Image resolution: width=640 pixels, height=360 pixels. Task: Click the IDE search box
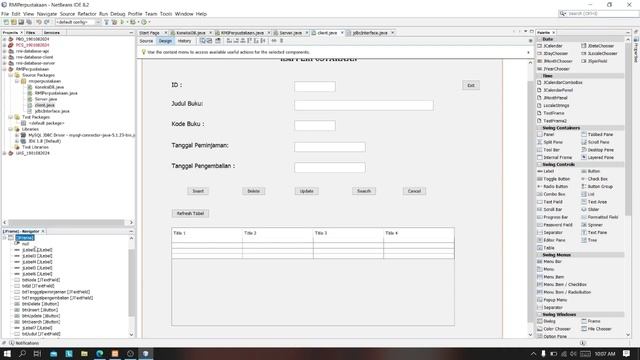(598, 13)
